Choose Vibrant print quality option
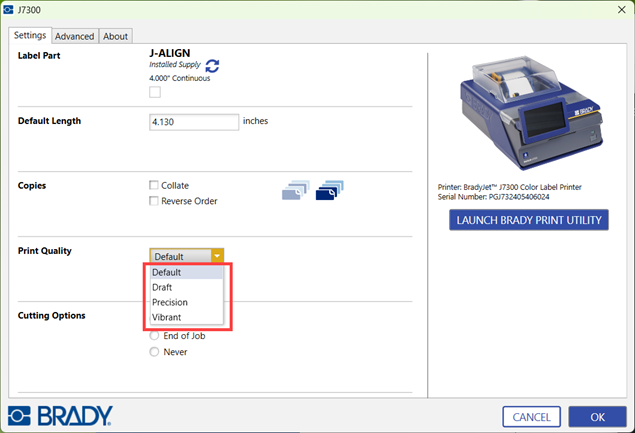Viewport: 635px width, 433px height. 166,317
